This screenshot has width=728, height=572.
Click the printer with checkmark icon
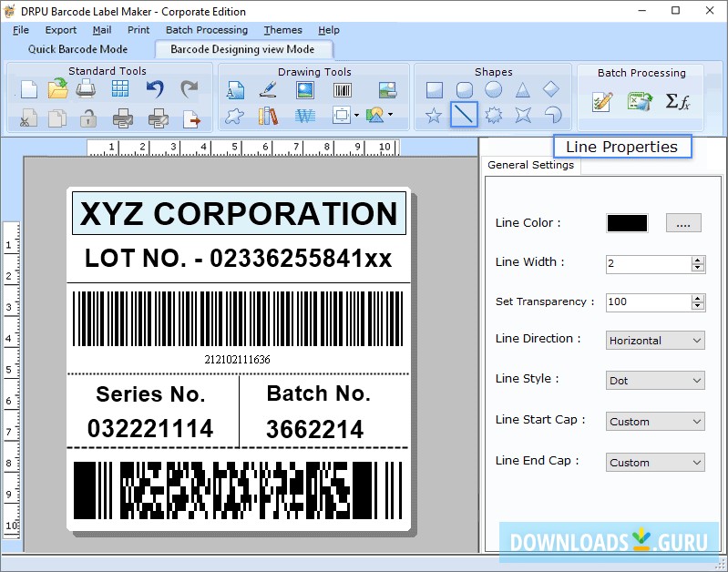pos(123,117)
